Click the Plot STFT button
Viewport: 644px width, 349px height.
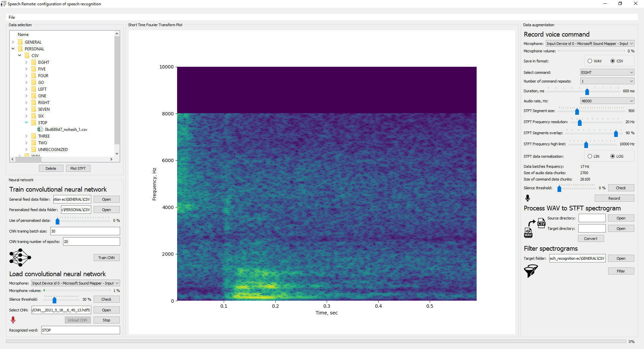78,168
